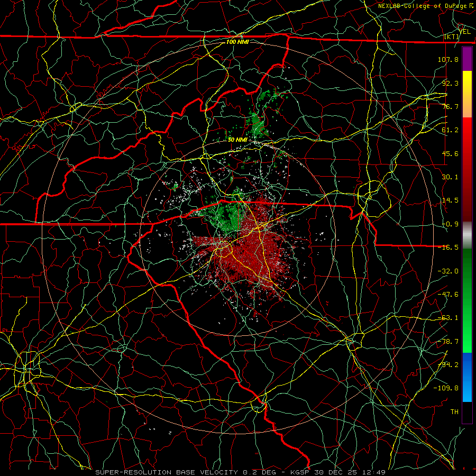Click the TH threshold label

coord(454,412)
